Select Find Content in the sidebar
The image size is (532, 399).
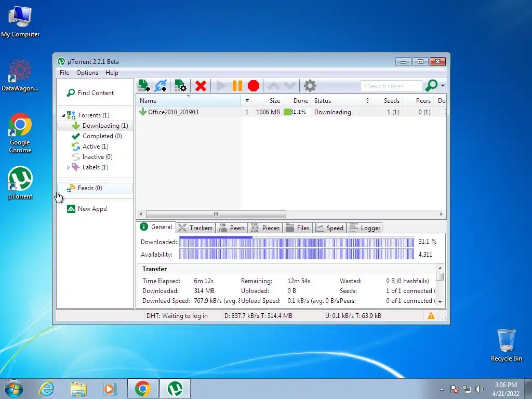(90, 93)
